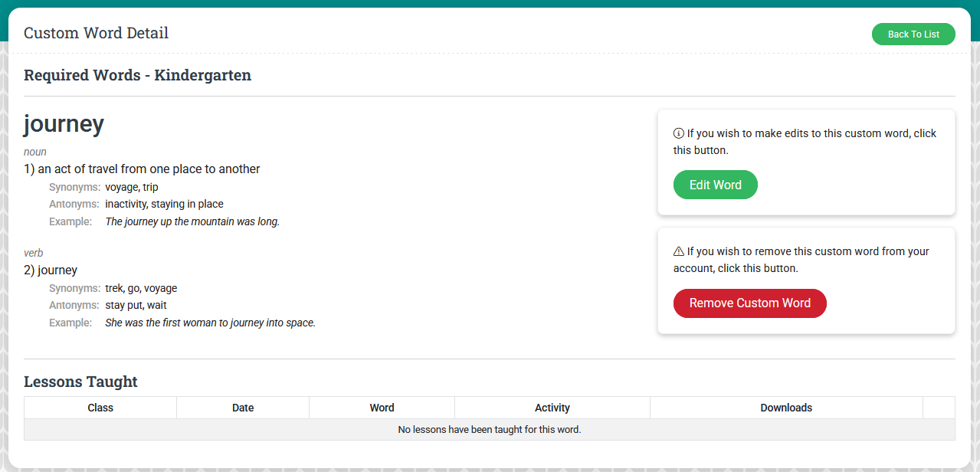Click the Downloads column header
This screenshot has width=980, height=472.
coord(786,408)
